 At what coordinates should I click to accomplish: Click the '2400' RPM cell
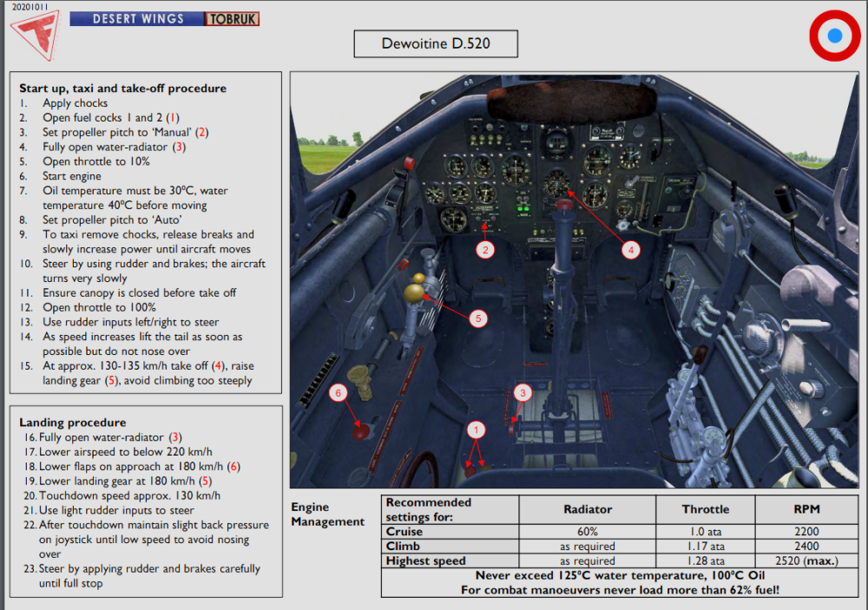point(806,546)
